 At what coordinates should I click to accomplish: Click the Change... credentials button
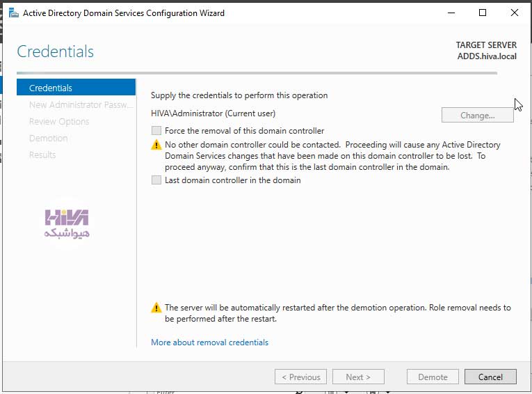[477, 115]
